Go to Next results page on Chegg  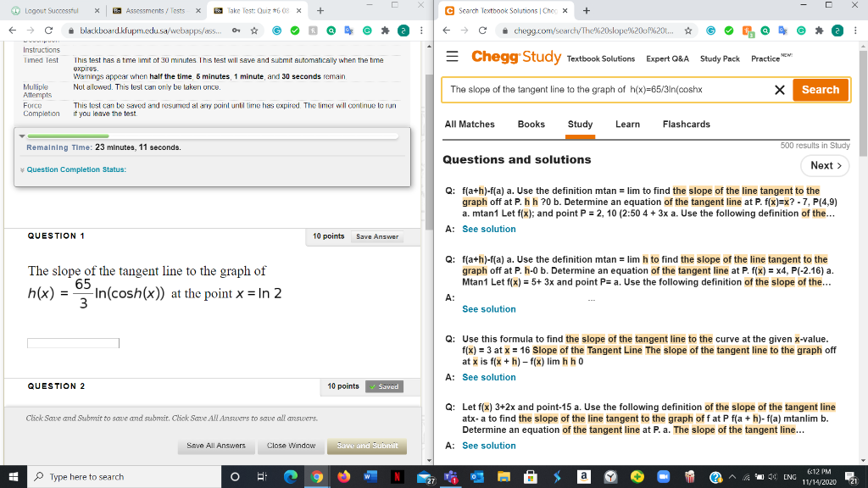pyautogui.click(x=825, y=165)
